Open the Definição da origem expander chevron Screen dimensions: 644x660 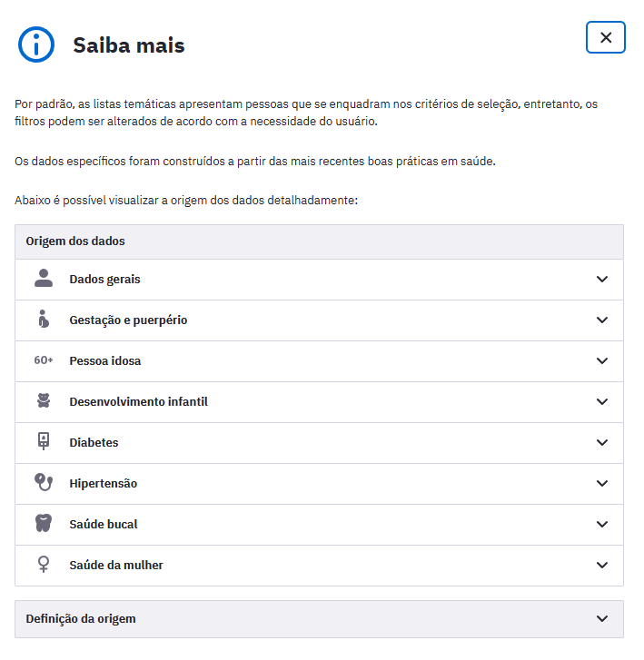[601, 619]
